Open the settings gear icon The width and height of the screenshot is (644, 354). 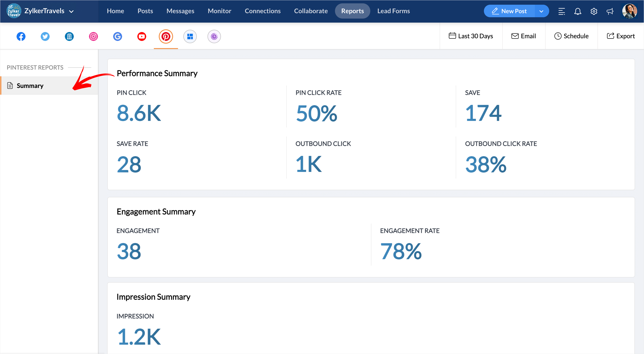click(594, 11)
